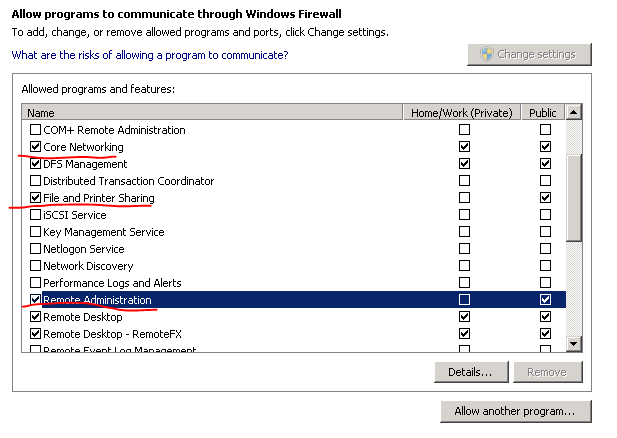Viewport: 617px width, 438px height.
Task: Select the Performance Logs and Alerts row text
Action: pyautogui.click(x=112, y=283)
